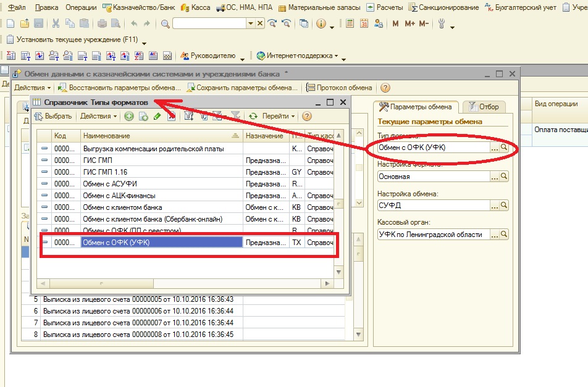The height and width of the screenshot is (387, 588).
Task: Click the printer icon
Action: pyautogui.click(x=102, y=23)
